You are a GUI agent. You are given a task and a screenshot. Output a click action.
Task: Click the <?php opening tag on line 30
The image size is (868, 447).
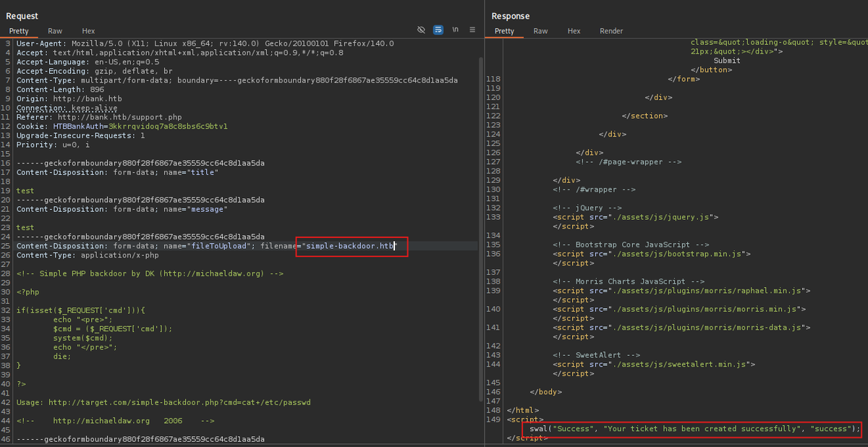tap(28, 292)
